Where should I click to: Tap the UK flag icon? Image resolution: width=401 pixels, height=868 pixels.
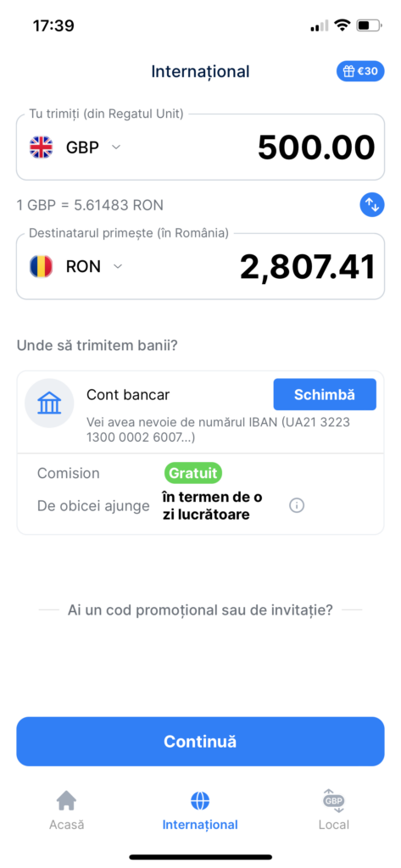click(41, 147)
